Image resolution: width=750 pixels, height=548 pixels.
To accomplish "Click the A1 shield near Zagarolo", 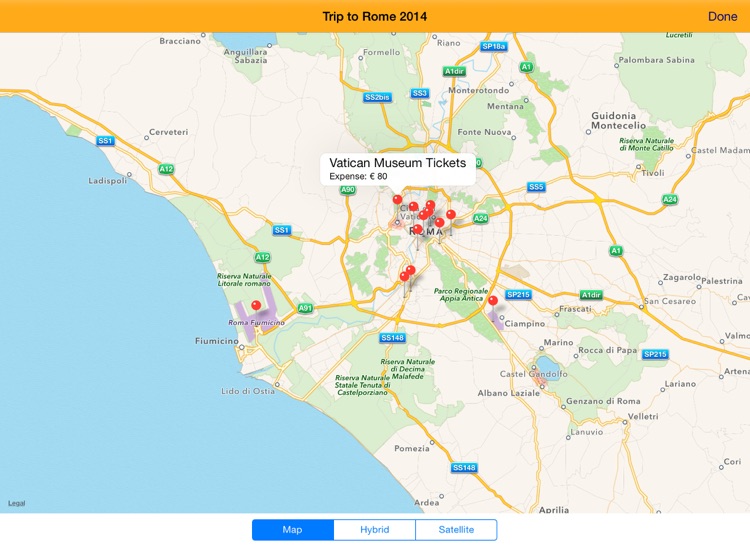I will coord(616,250).
